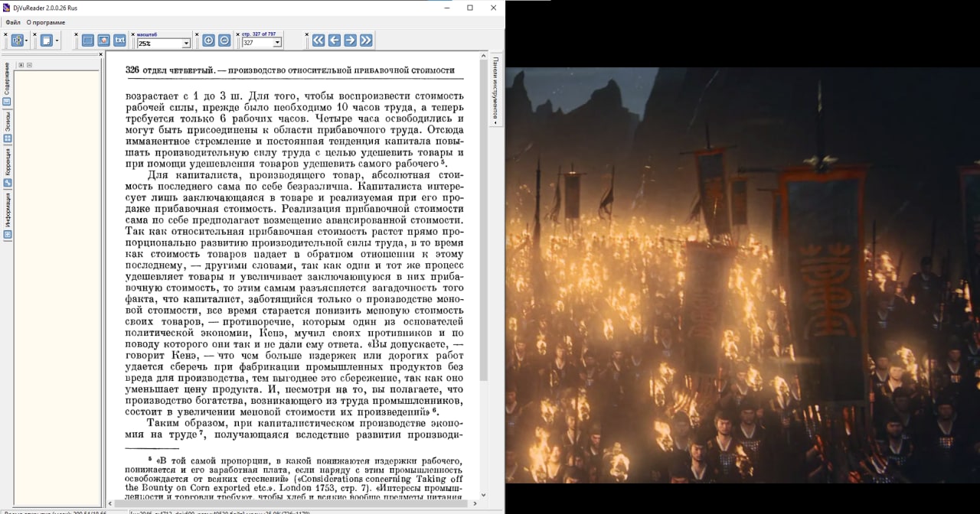Close the масштаб toolbar section
Screen dimensions: 980x514
click(132, 34)
